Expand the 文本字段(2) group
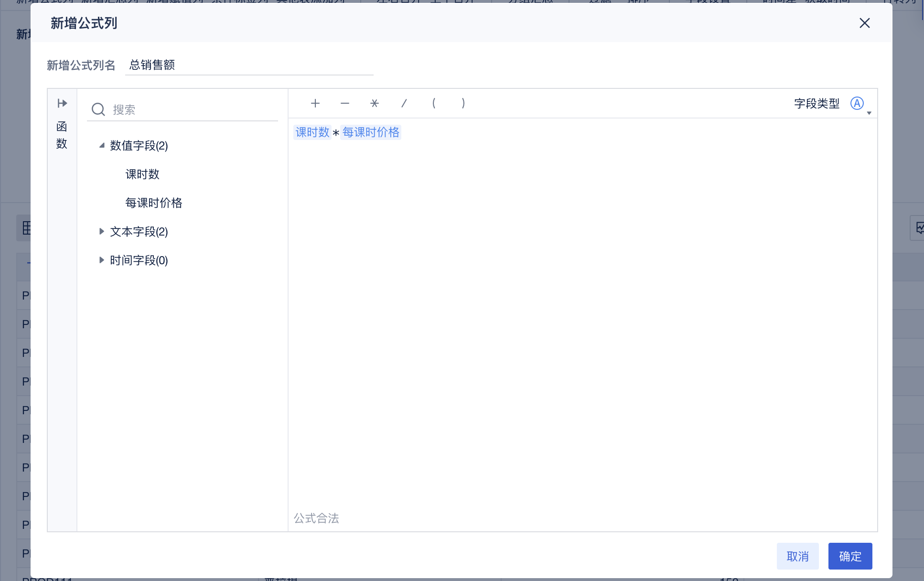 click(102, 231)
